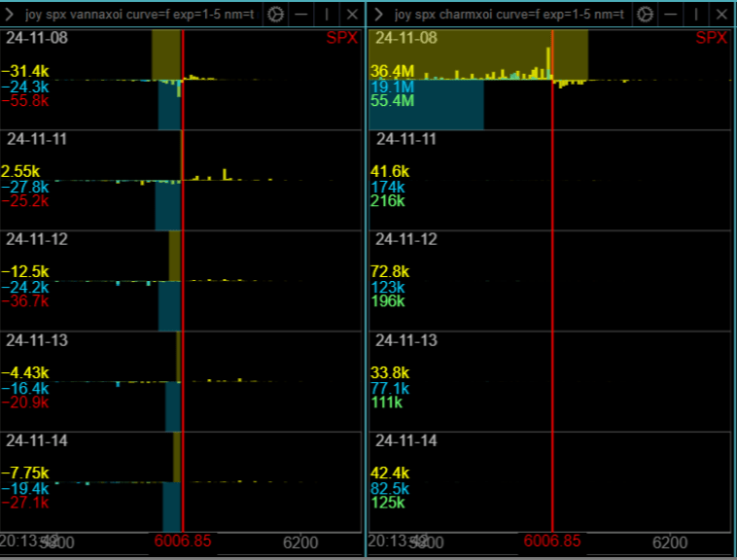Click blue 19.1M charm value
The height and width of the screenshot is (560, 737).
pyautogui.click(x=393, y=87)
